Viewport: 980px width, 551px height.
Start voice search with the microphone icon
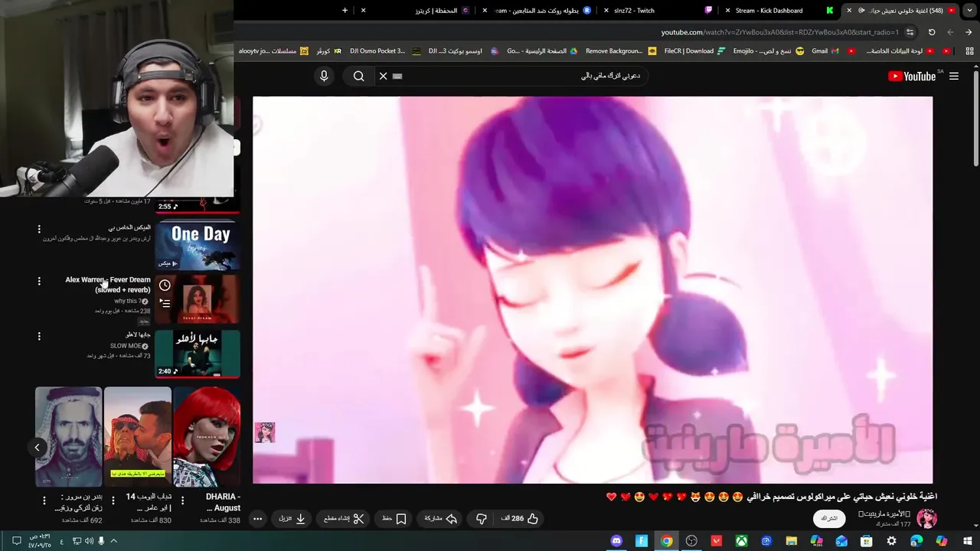click(x=324, y=76)
